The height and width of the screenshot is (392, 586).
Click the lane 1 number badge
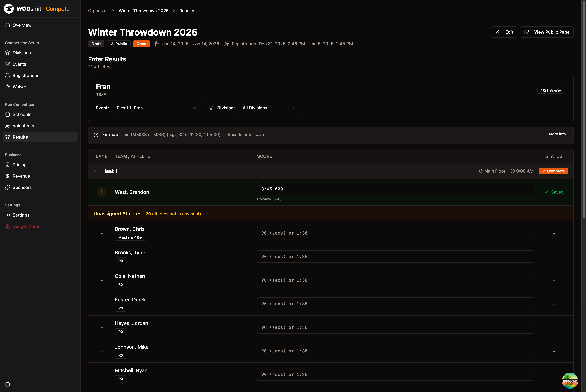tap(102, 192)
